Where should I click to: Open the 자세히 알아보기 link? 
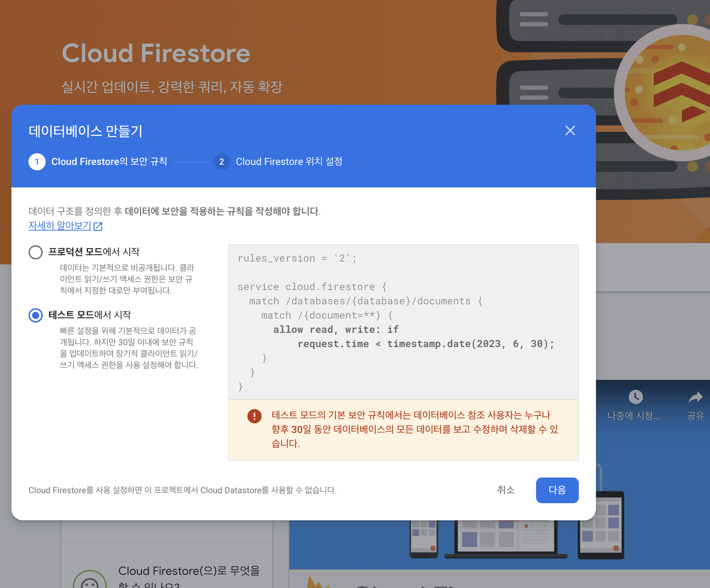coord(60,226)
